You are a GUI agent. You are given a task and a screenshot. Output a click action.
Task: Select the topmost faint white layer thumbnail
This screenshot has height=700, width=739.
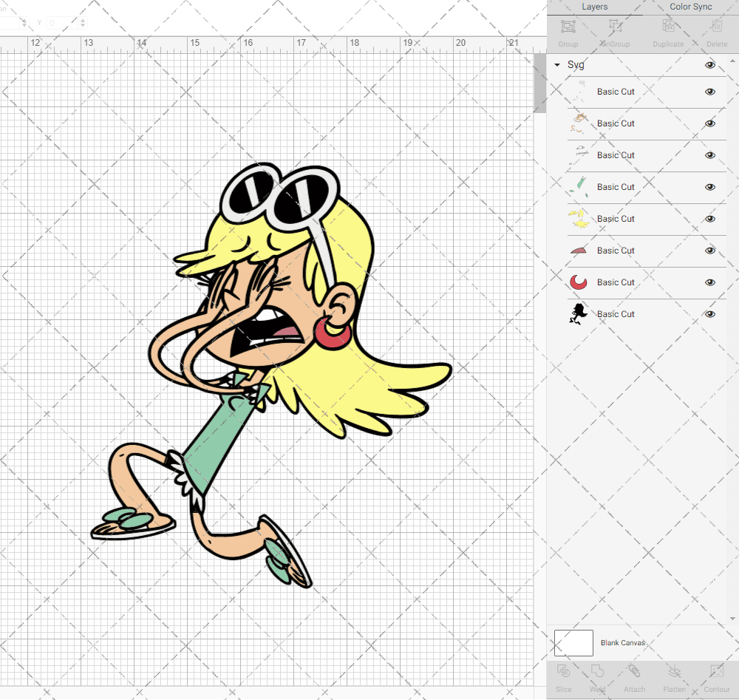(579, 92)
